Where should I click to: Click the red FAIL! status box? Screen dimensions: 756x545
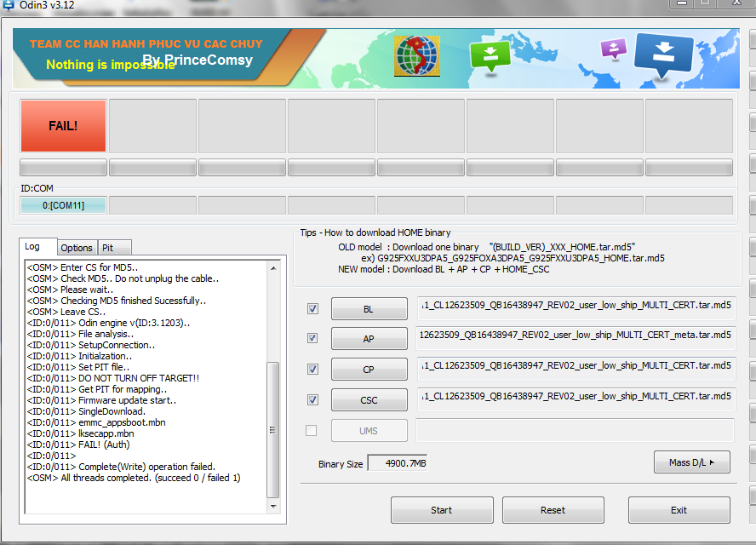pyautogui.click(x=63, y=126)
